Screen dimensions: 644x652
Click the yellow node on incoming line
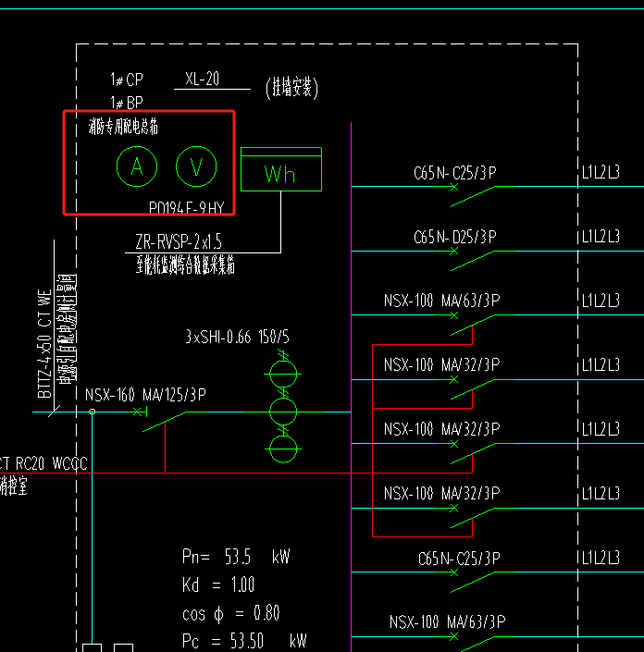(93, 412)
